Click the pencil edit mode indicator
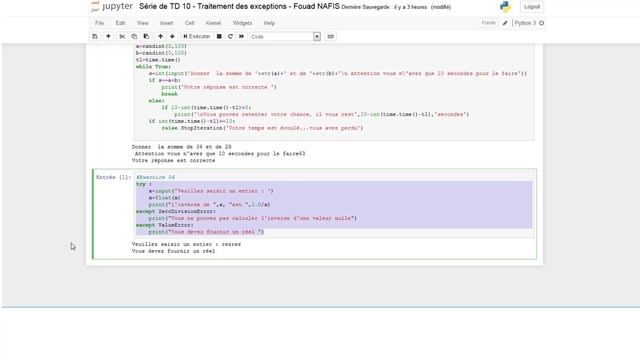The width and height of the screenshot is (640, 360). [x=505, y=23]
